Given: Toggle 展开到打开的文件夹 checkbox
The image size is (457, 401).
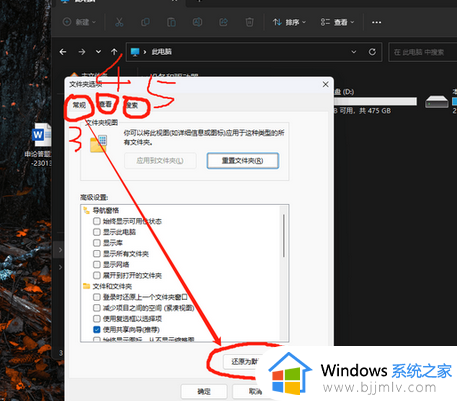Looking at the screenshot, I should [97, 275].
